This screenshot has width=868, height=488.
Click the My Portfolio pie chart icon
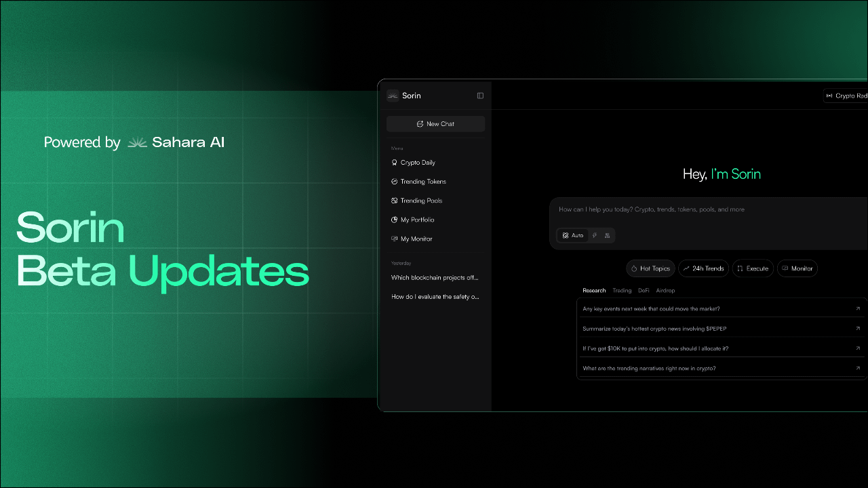(395, 220)
